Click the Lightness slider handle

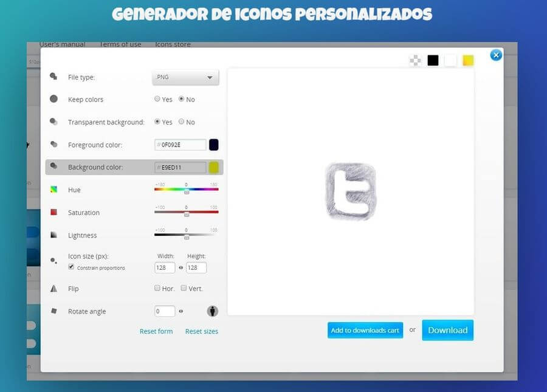point(187,237)
